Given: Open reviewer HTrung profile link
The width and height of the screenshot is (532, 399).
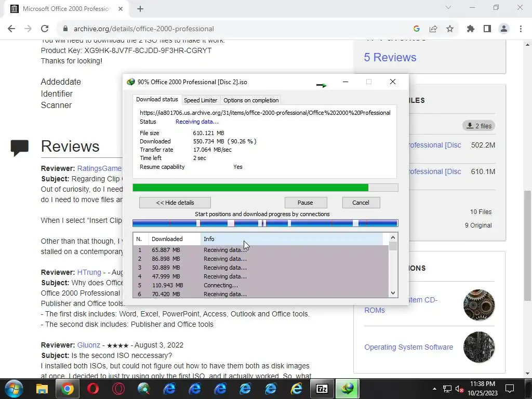Looking at the screenshot, I should (89, 272).
